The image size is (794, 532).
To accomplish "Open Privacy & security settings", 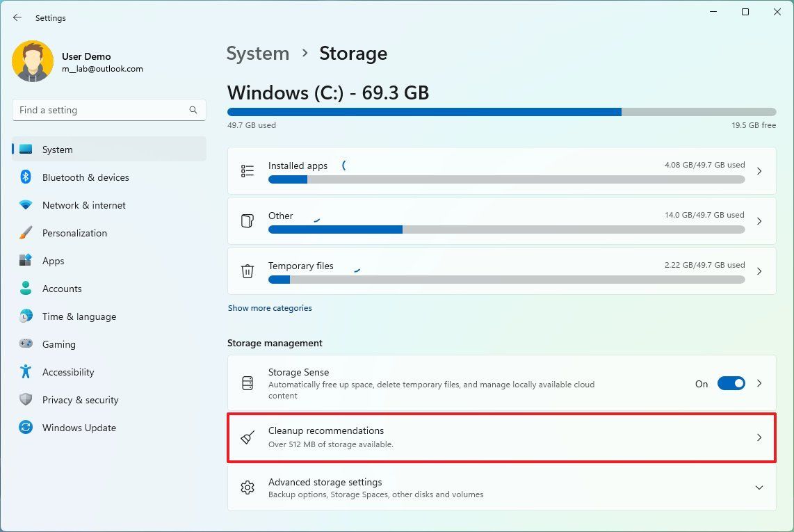I will pos(81,400).
